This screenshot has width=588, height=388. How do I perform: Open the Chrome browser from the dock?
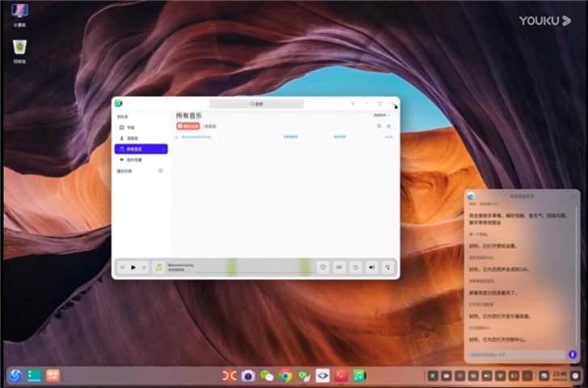click(x=285, y=376)
